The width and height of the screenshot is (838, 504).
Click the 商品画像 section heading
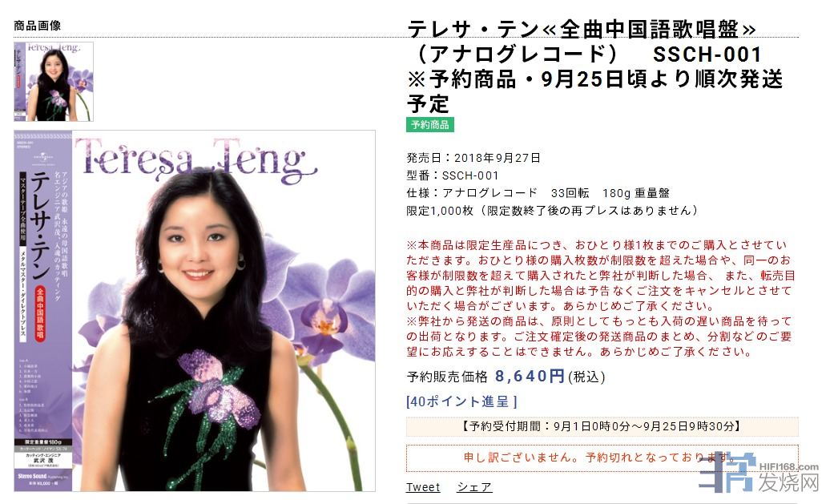click(38, 25)
